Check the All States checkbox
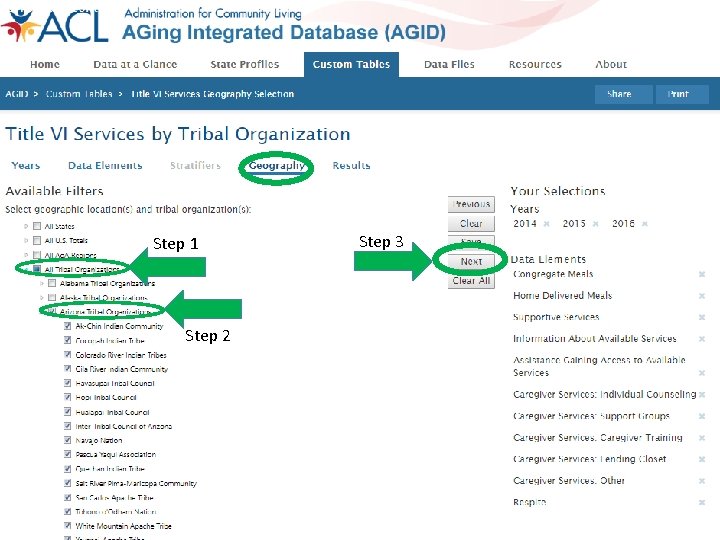The width and height of the screenshot is (720, 540). [x=37, y=226]
